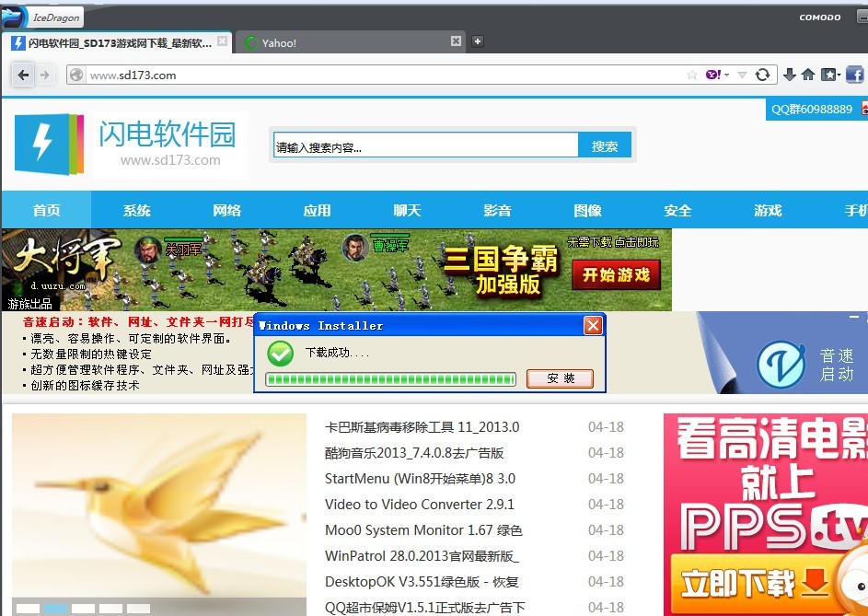Click the 搜索 search button
Viewport: 868px width, 616px height.
point(605,146)
